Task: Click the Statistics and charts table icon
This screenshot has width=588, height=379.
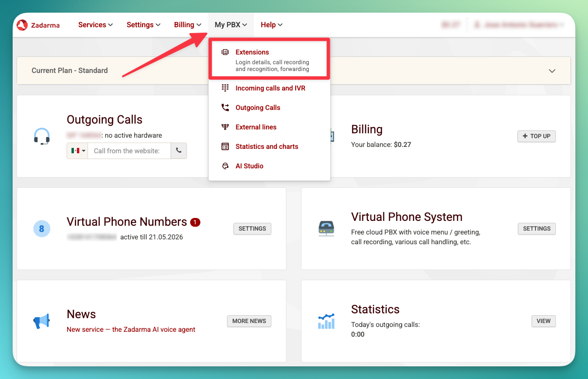Action: pyautogui.click(x=224, y=146)
